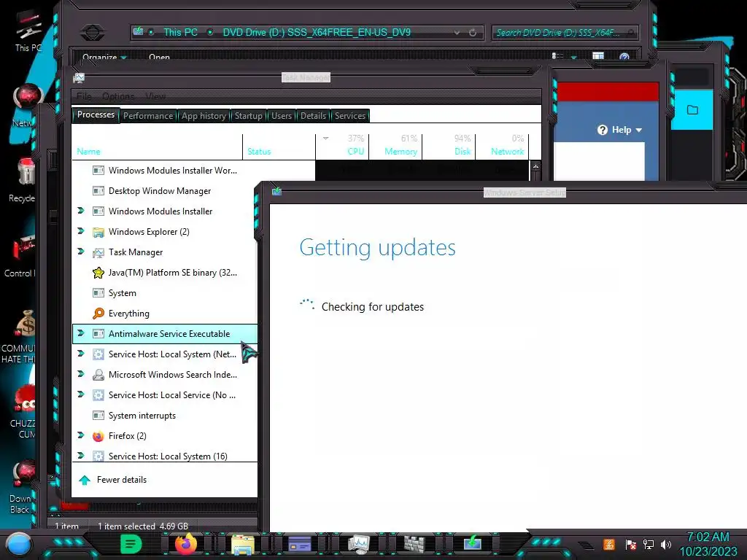747x560 pixels.
Task: Expand the Firefox (2) process group
Action: click(x=80, y=435)
